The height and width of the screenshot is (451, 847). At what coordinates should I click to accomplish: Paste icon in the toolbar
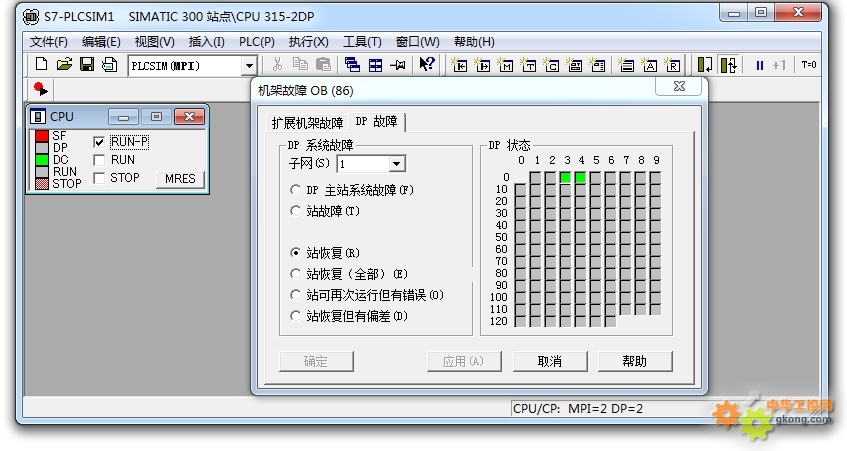click(323, 65)
